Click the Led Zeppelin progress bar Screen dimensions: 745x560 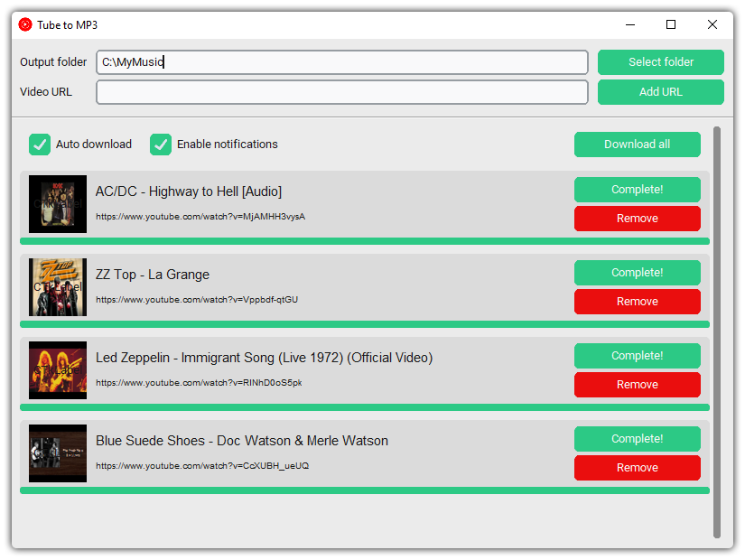tap(365, 408)
